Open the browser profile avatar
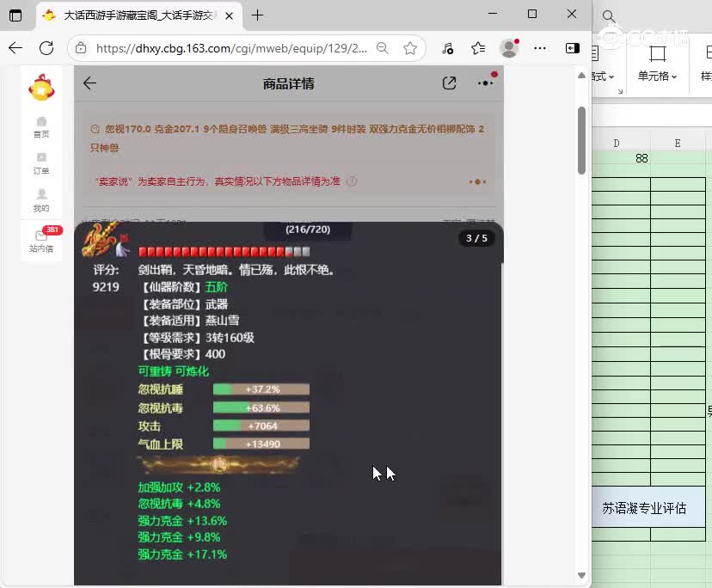 click(x=509, y=48)
